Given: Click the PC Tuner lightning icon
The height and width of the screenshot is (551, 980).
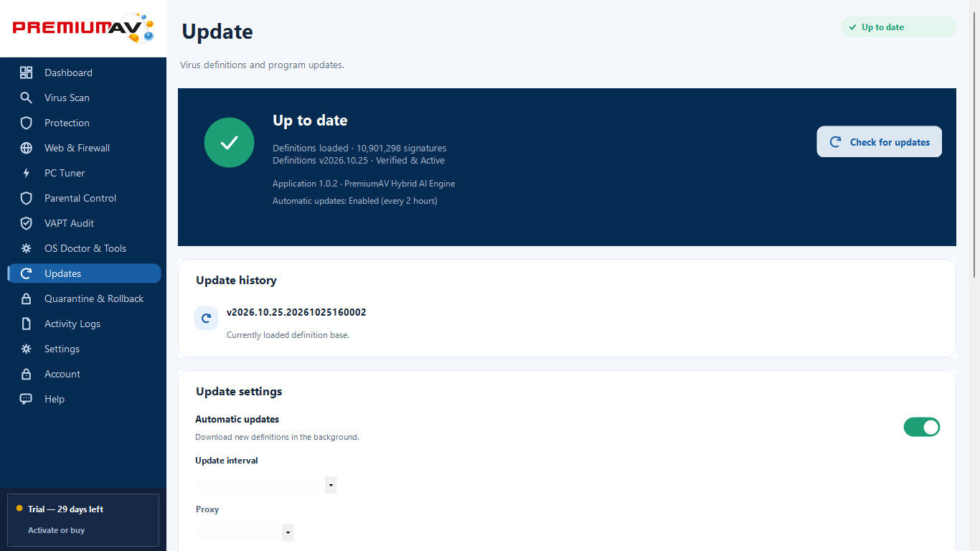Looking at the screenshot, I should click(x=27, y=173).
